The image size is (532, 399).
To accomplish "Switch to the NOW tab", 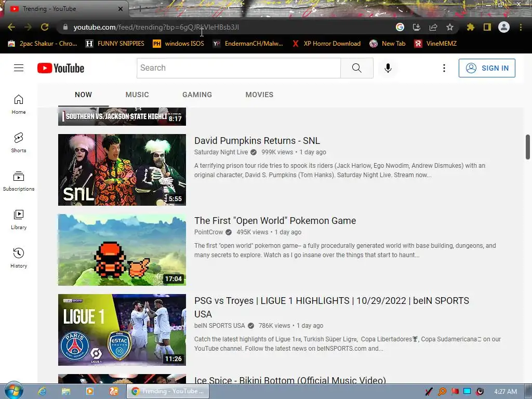I will [83, 95].
